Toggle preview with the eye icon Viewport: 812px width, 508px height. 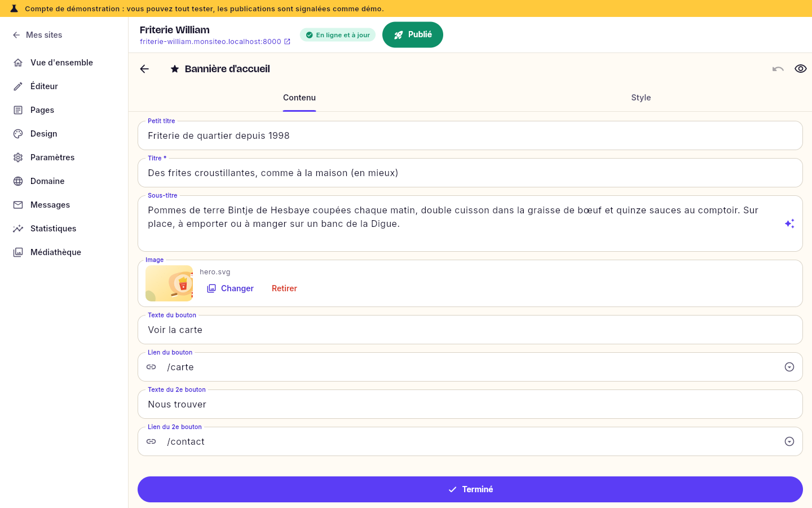801,69
